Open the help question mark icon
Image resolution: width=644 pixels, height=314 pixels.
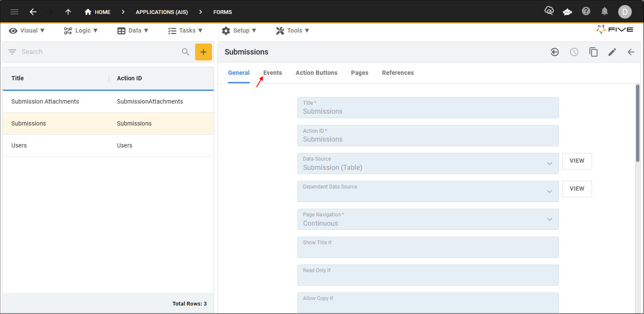pyautogui.click(x=586, y=11)
